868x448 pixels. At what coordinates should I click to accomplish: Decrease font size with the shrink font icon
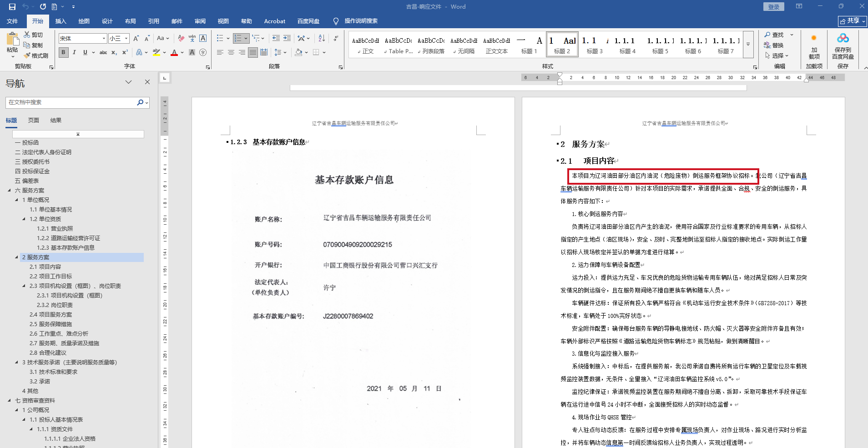tap(147, 39)
